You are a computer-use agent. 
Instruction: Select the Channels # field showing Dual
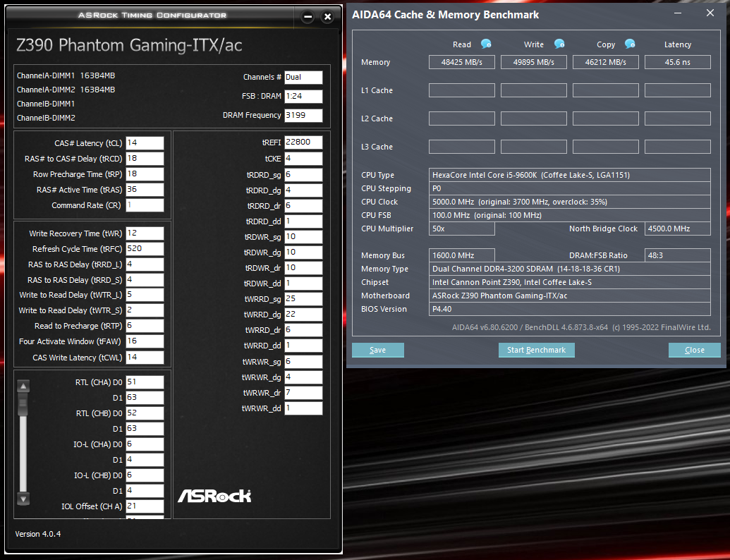click(x=303, y=78)
